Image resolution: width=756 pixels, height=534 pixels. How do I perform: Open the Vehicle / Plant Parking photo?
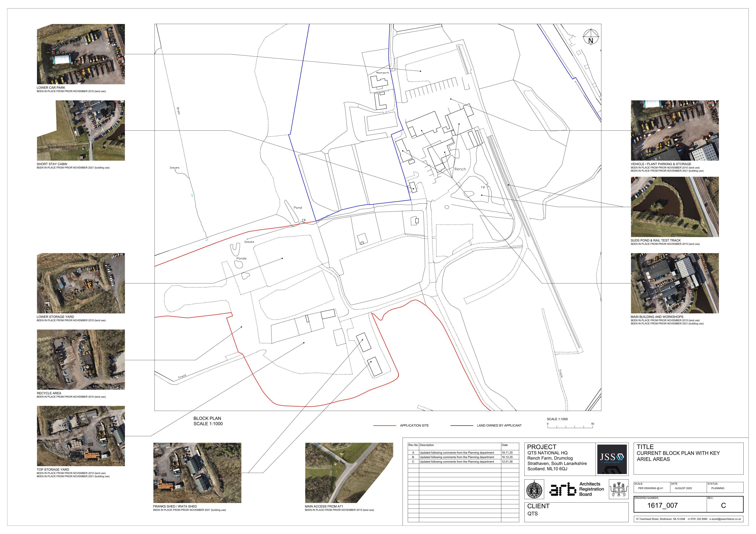(x=675, y=130)
